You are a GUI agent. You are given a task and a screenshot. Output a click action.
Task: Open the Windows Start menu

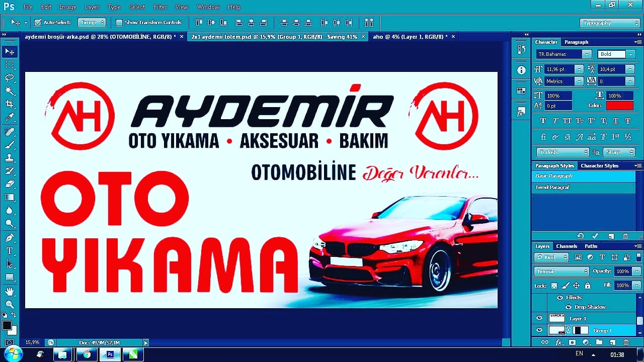pos(13,354)
